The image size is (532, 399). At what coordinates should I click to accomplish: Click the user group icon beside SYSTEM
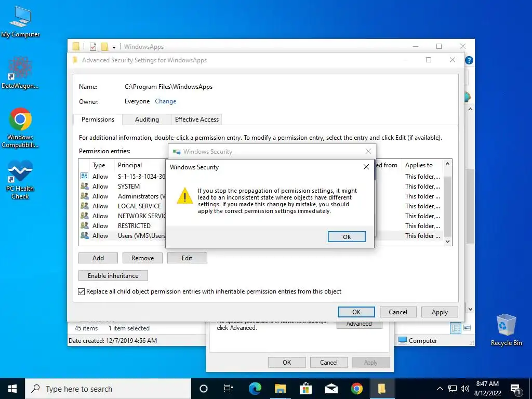coord(85,187)
